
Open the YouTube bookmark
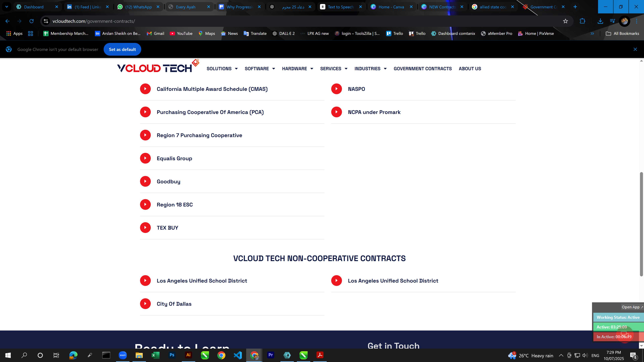[x=181, y=34]
